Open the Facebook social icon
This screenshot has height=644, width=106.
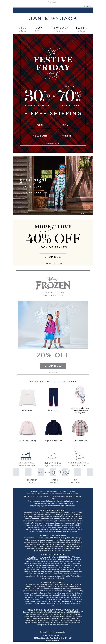click(x=54, y=472)
